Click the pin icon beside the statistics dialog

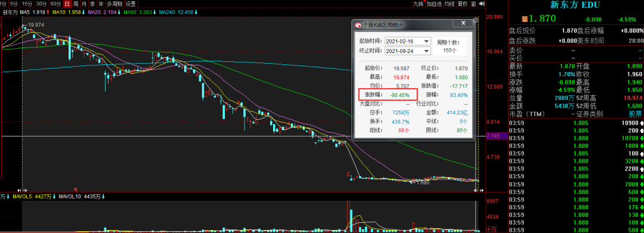pos(476,19)
